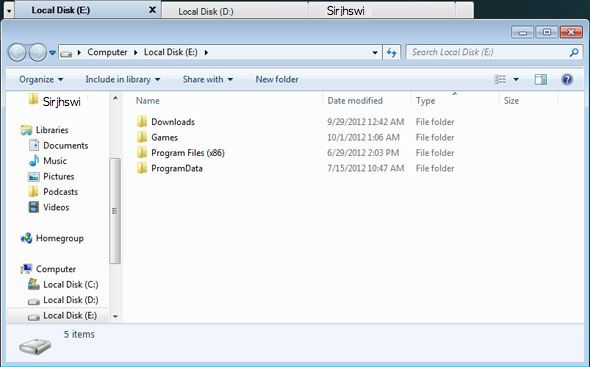Select the Program Files (x86) folder icon
Viewport: 590px width, 367px height.
[142, 152]
